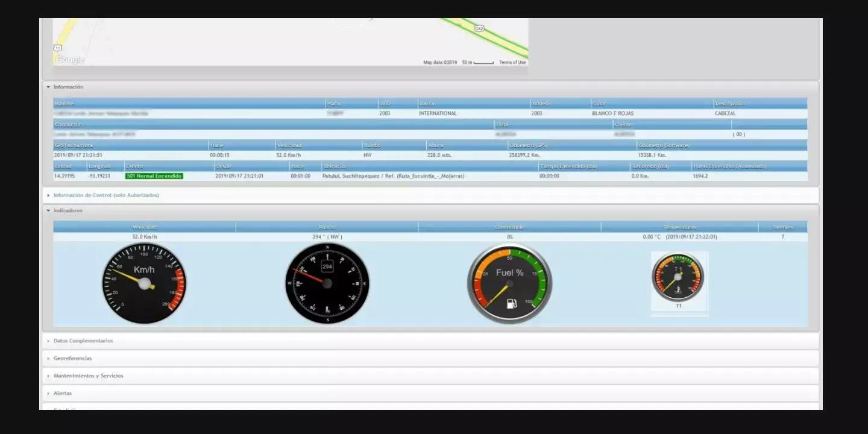This screenshot has height=434, width=868.
Task: Click the Evento column header
Action: click(x=169, y=166)
